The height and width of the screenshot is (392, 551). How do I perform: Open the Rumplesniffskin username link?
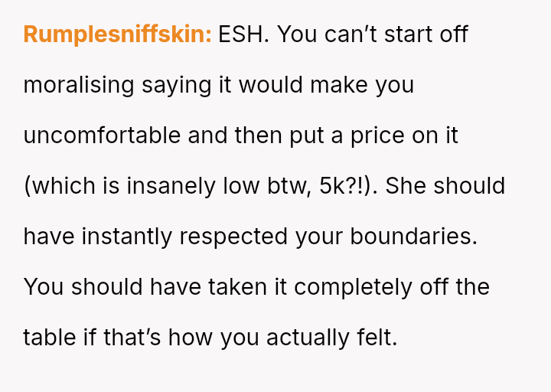pyautogui.click(x=117, y=34)
